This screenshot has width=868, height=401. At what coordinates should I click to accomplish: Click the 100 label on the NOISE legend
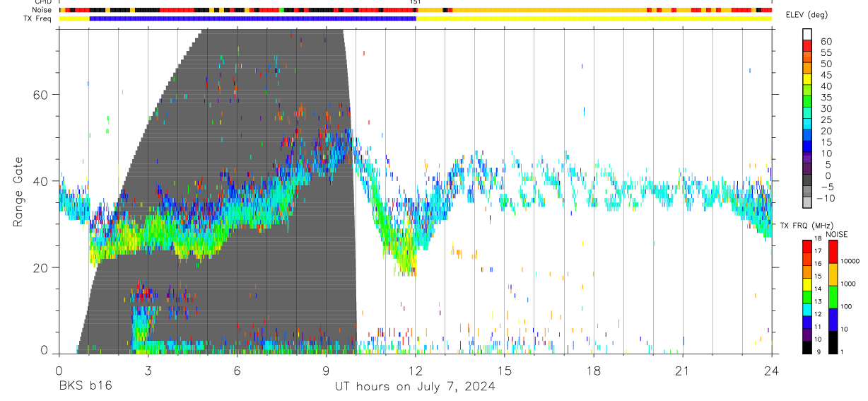pyautogui.click(x=848, y=306)
